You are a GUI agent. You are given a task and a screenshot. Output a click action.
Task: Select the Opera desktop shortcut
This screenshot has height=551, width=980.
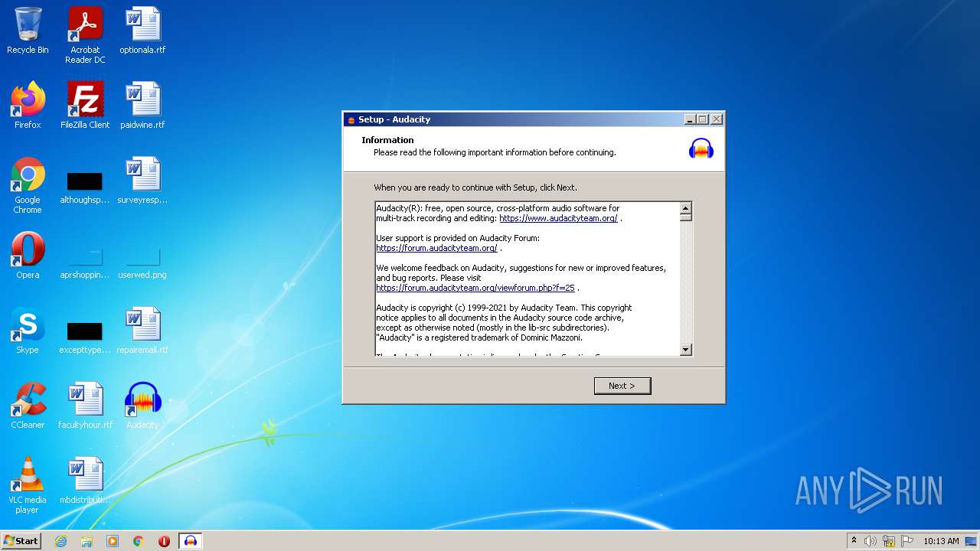point(28,256)
